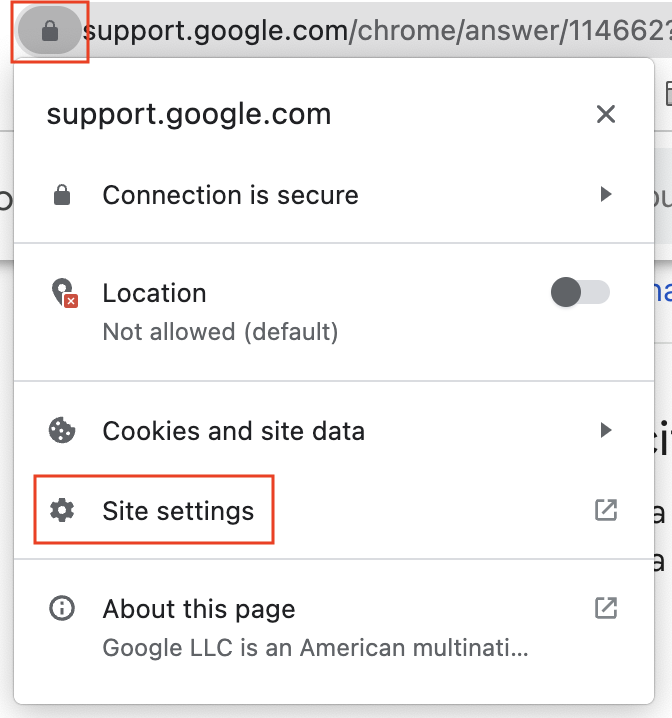Image resolution: width=672 pixels, height=718 pixels.
Task: Click the blocked location pin icon
Action: click(63, 293)
